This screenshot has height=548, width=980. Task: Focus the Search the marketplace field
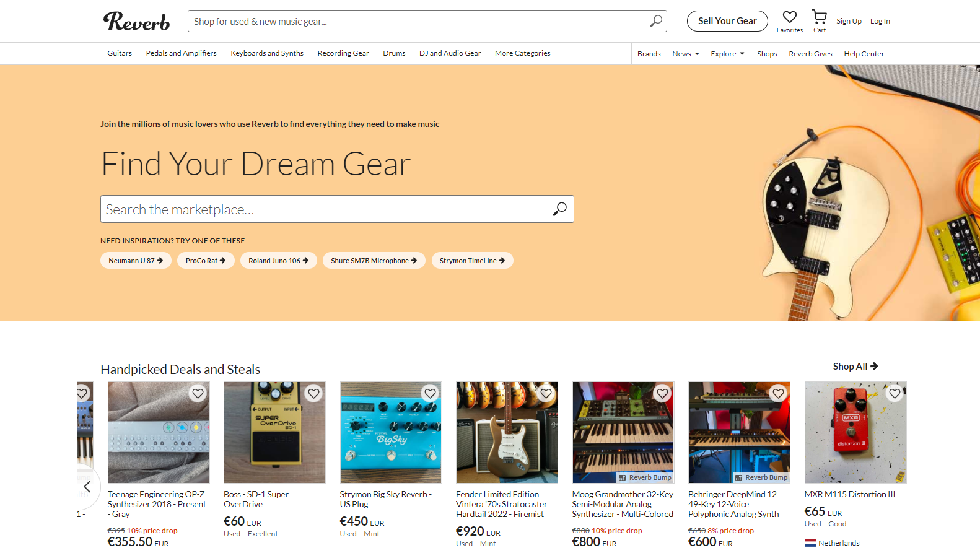323,209
